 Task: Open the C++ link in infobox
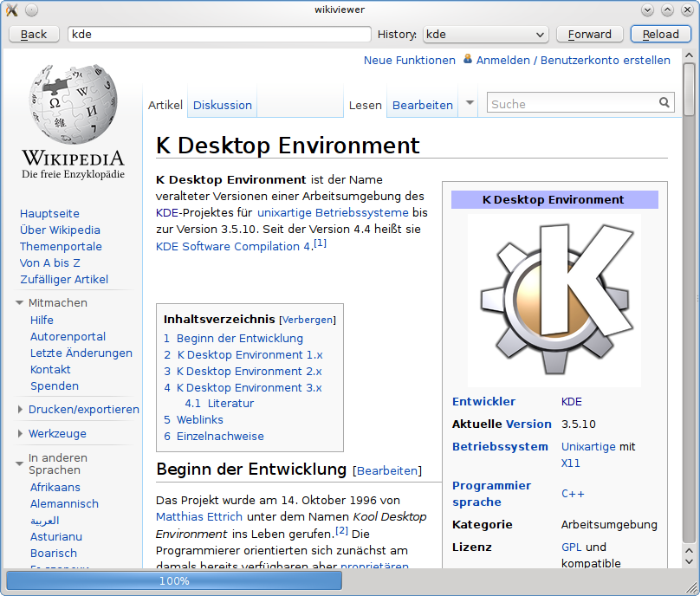click(x=573, y=494)
